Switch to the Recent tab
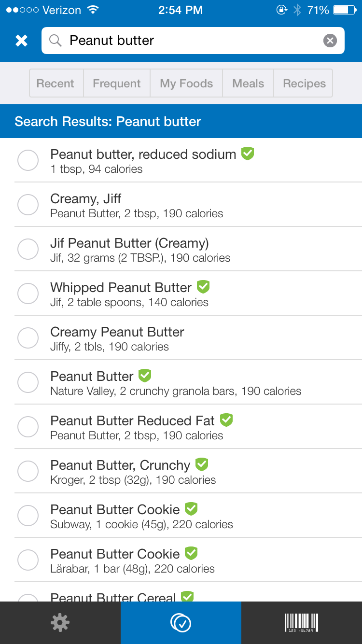This screenshot has width=362, height=644. 56,84
